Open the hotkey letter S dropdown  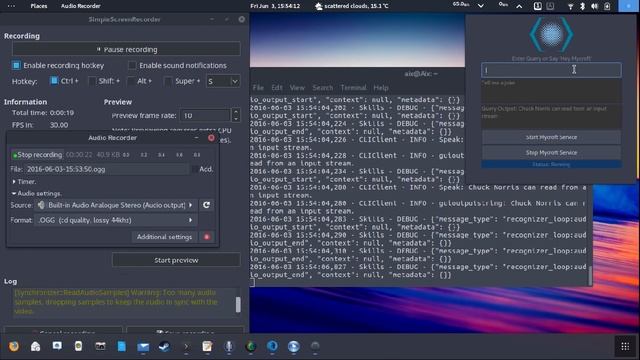pos(223,81)
